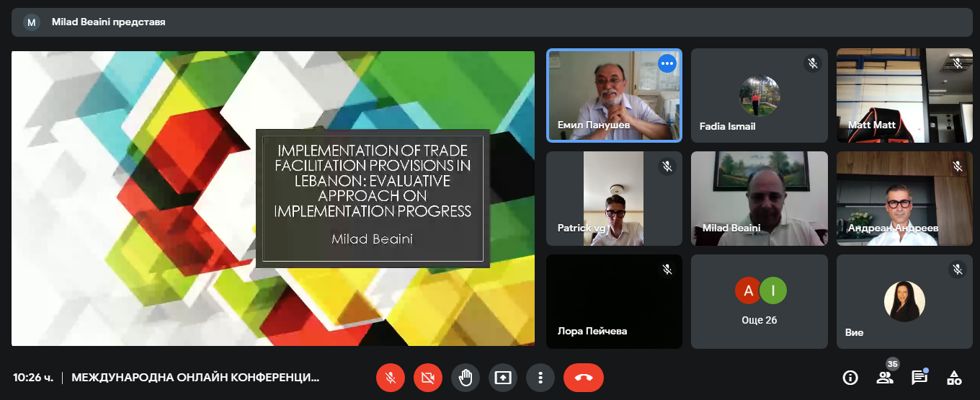Screen dimensions: 980x400
Task: Click the Present now screen-share button
Action: click(502, 377)
